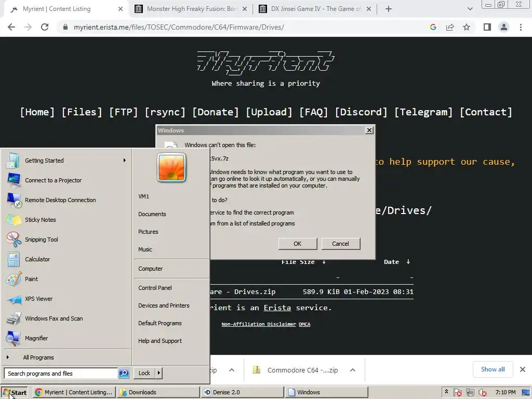Open shutdown options arrow beside Lock
The height and width of the screenshot is (399, 532).
pos(159,373)
